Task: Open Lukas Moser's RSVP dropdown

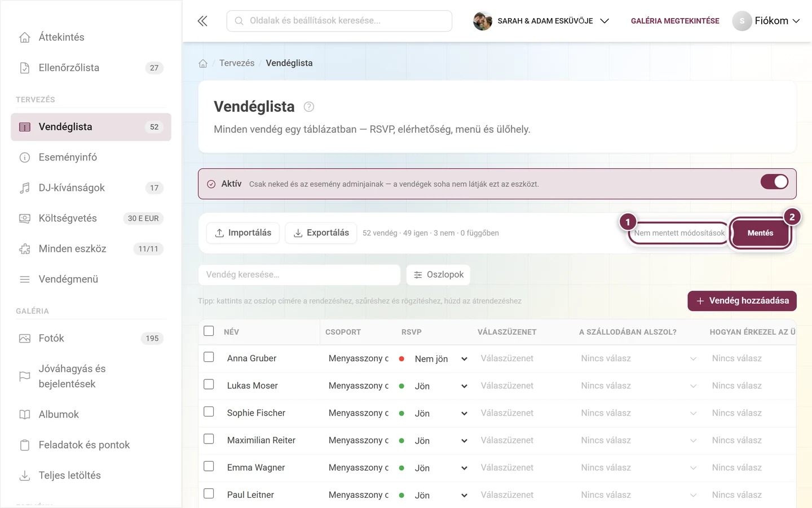Action: (440, 386)
